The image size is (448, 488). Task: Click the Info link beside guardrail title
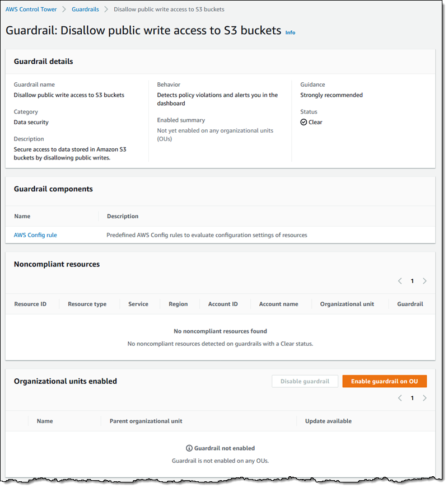(x=290, y=32)
